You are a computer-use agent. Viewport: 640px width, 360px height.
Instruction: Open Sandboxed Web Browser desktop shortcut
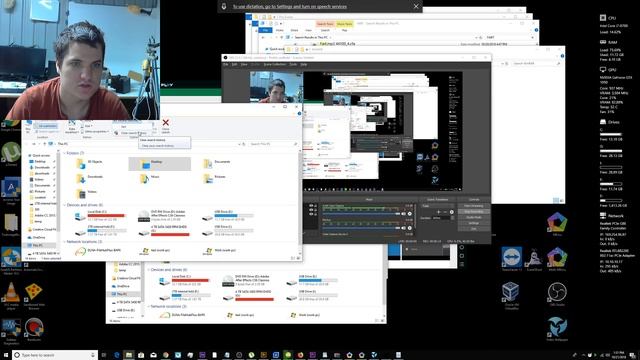[34, 296]
